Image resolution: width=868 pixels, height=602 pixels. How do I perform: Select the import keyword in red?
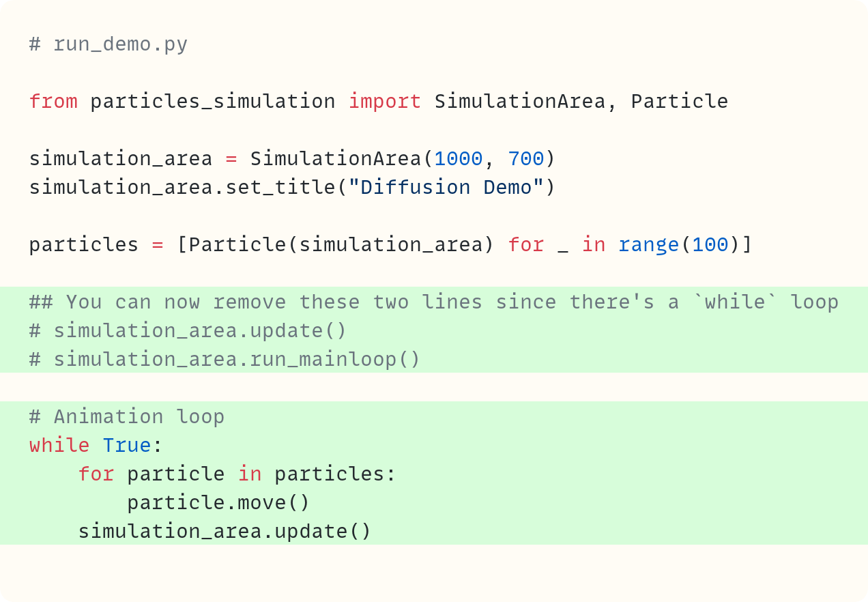[x=385, y=101]
